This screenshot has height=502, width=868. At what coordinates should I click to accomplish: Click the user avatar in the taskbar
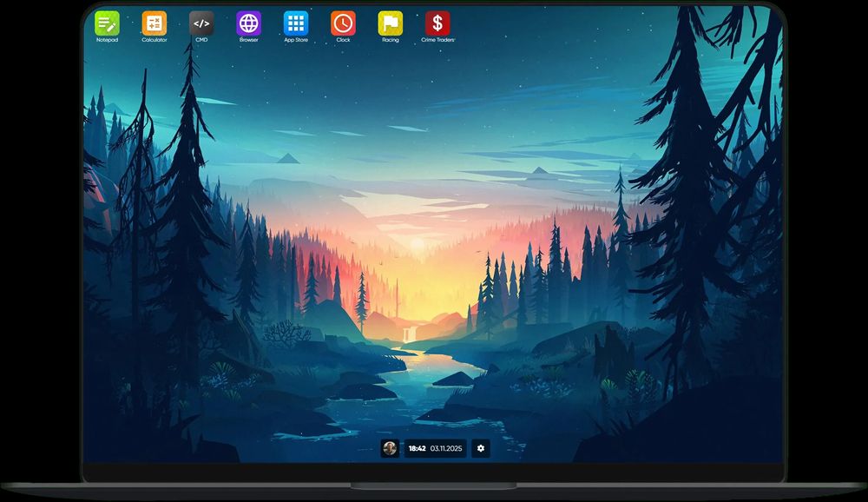pyautogui.click(x=390, y=448)
